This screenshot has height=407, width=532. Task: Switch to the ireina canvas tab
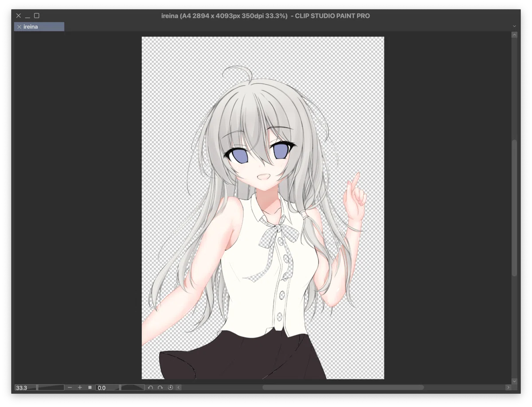click(x=39, y=27)
